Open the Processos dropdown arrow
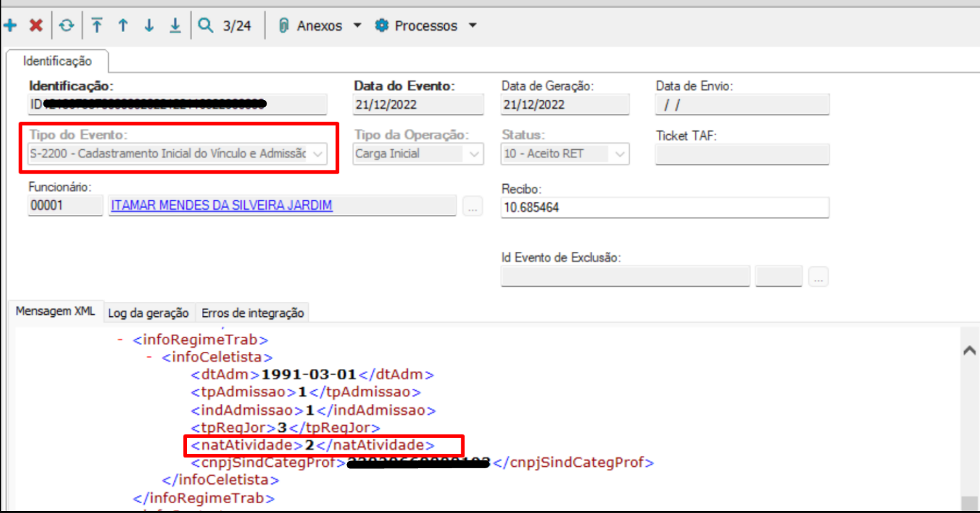Viewport: 980px width, 513px height. click(472, 26)
